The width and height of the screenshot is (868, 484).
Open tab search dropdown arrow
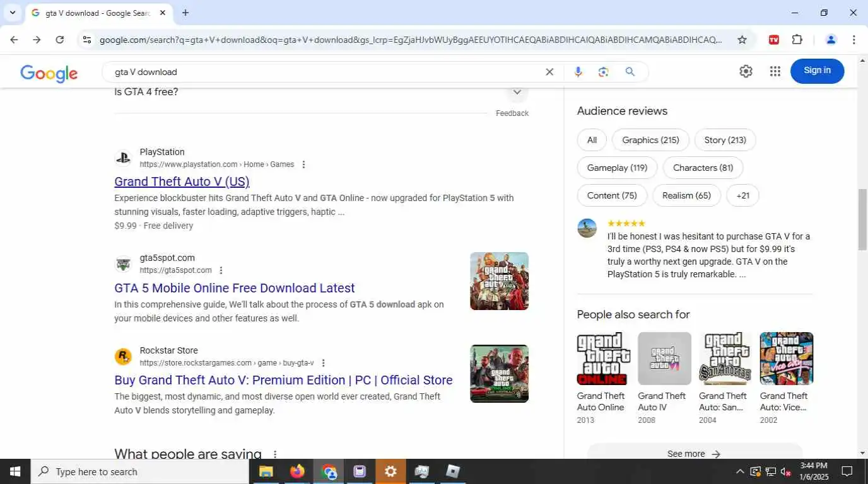coord(12,13)
